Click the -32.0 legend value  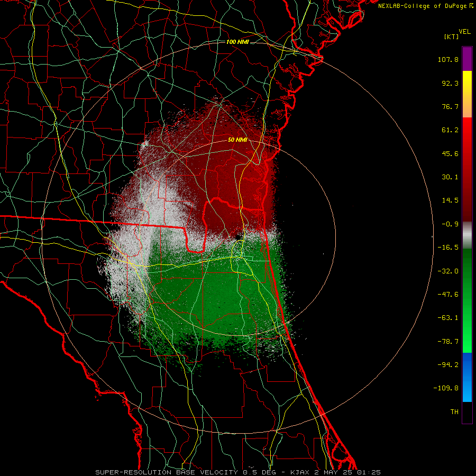448,271
